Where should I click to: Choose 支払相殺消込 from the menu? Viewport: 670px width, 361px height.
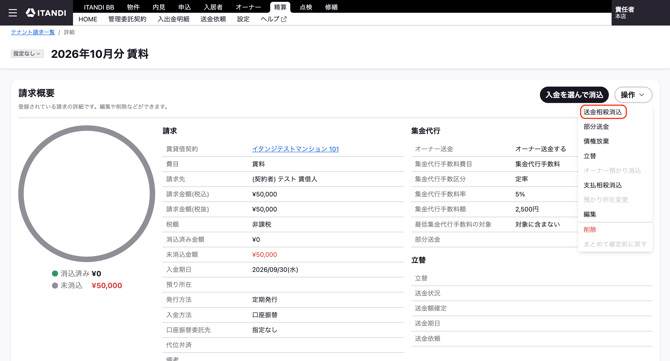603,185
